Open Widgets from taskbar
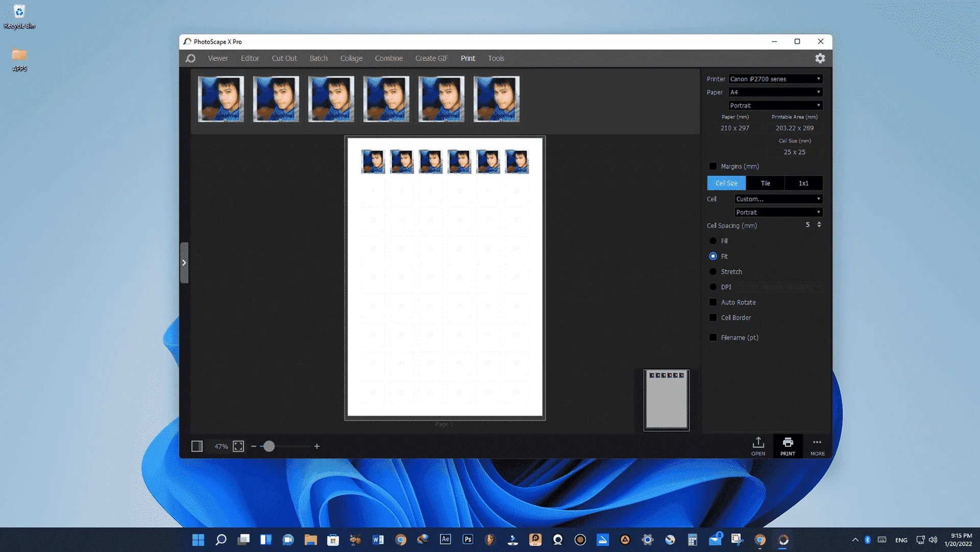 (265, 540)
